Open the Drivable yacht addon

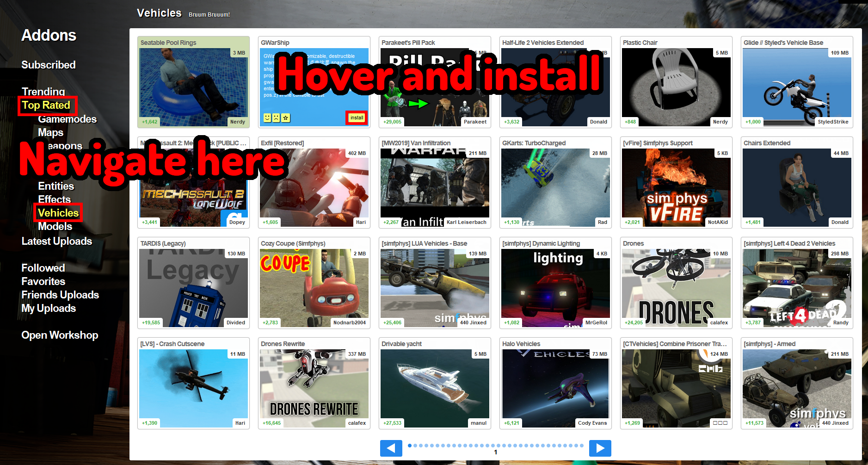coord(435,383)
